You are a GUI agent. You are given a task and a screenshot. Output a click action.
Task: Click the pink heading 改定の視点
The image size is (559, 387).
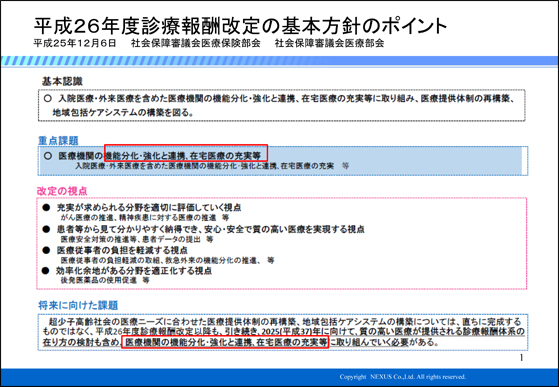62,191
